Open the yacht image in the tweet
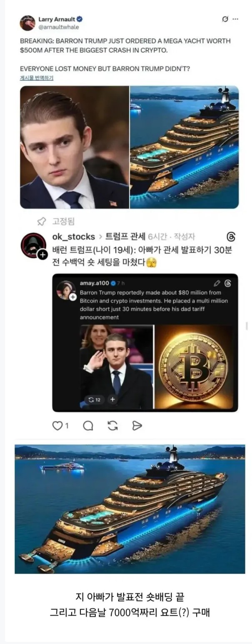The height and width of the screenshot is (644, 252). (x=185, y=147)
